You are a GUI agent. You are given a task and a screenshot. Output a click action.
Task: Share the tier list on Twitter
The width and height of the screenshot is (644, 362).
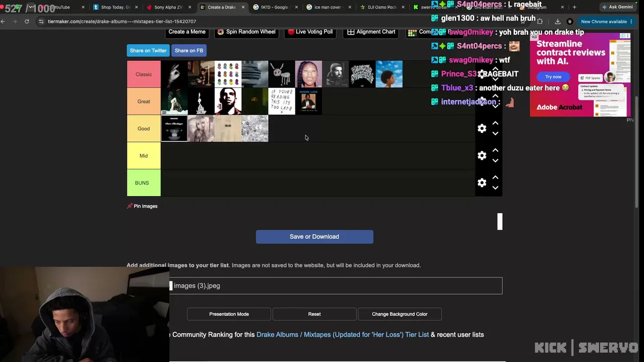pos(148,50)
